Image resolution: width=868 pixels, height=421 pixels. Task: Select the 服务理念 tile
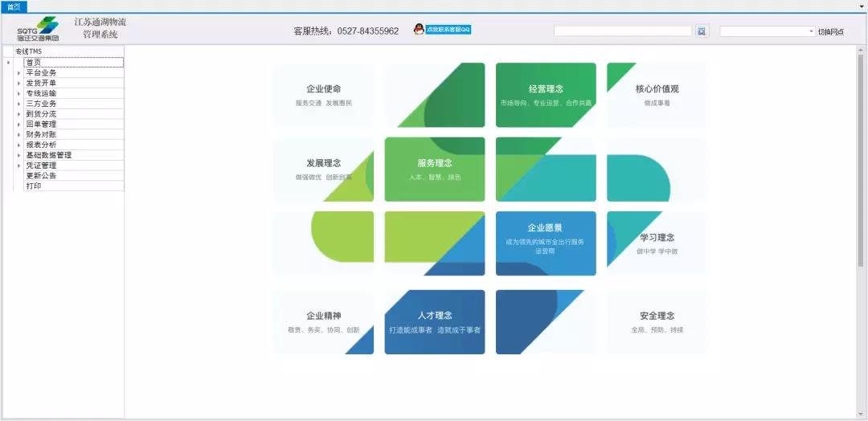pyautogui.click(x=434, y=168)
